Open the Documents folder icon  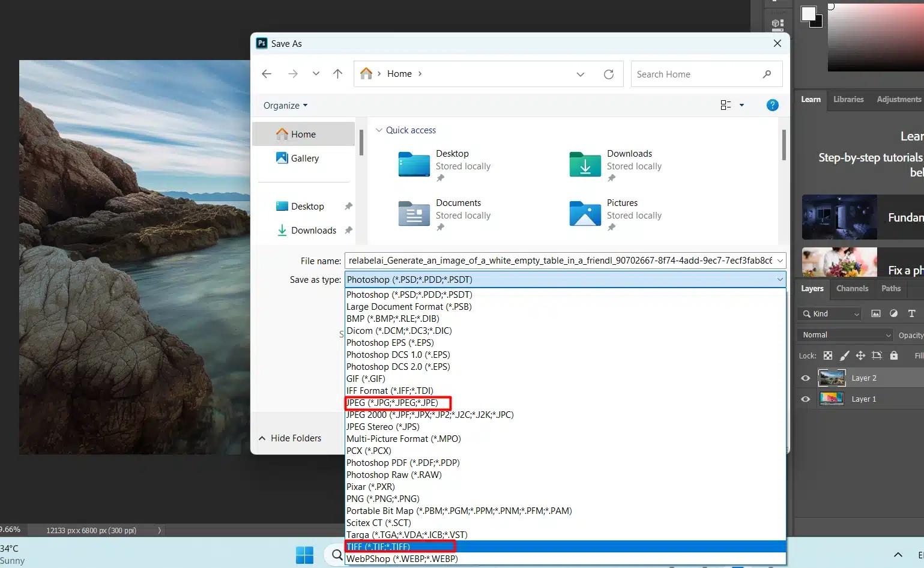coord(414,213)
